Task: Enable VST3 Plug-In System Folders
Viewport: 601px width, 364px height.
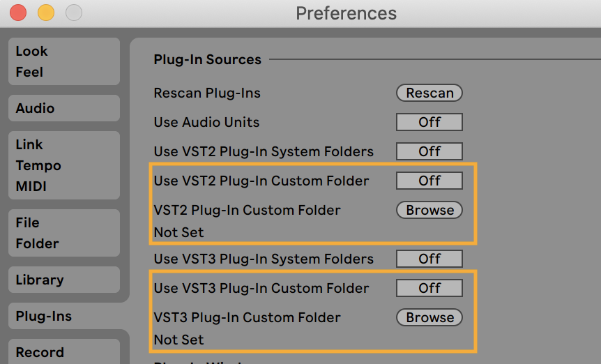Action: click(429, 259)
